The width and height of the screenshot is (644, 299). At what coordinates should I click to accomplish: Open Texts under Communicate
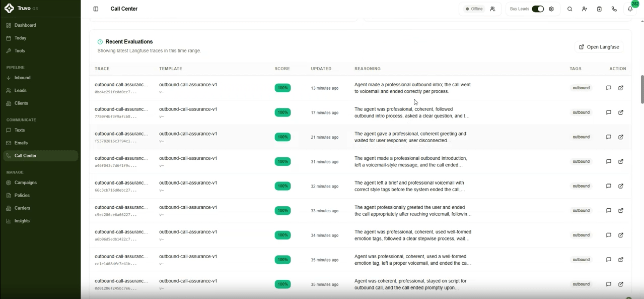[40, 130]
